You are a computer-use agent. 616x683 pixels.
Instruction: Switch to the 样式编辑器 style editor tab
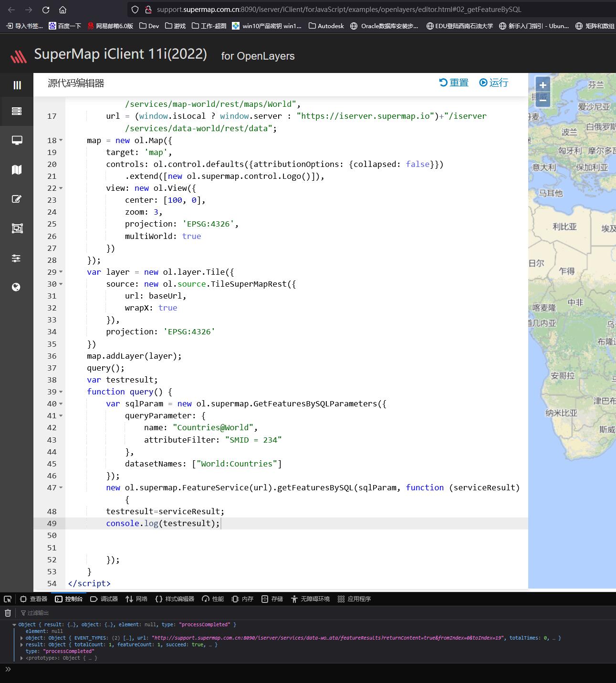(175, 599)
